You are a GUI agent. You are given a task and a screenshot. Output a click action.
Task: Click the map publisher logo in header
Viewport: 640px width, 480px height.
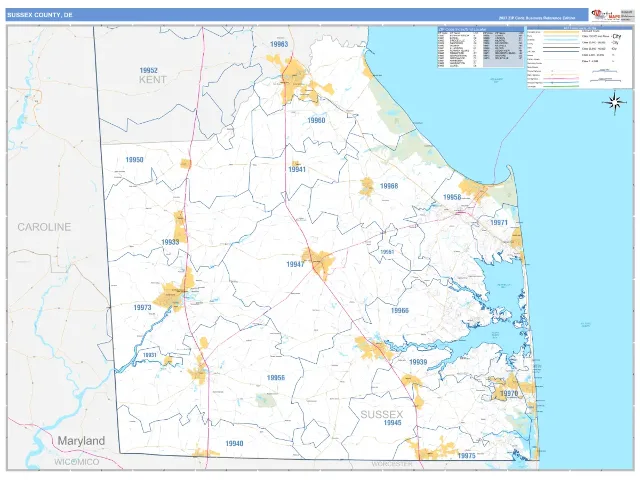point(606,15)
